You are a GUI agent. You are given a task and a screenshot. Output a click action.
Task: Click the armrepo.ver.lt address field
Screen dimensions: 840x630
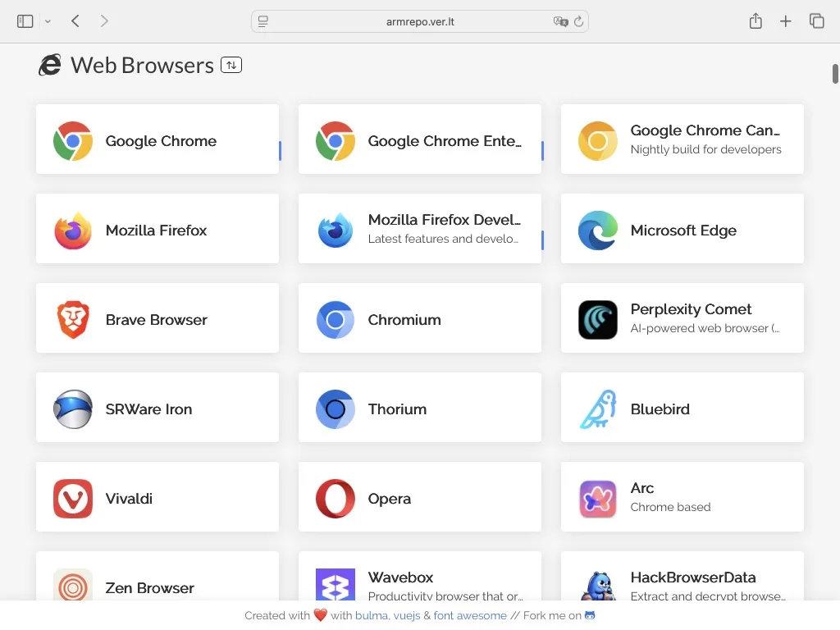pyautogui.click(x=420, y=21)
